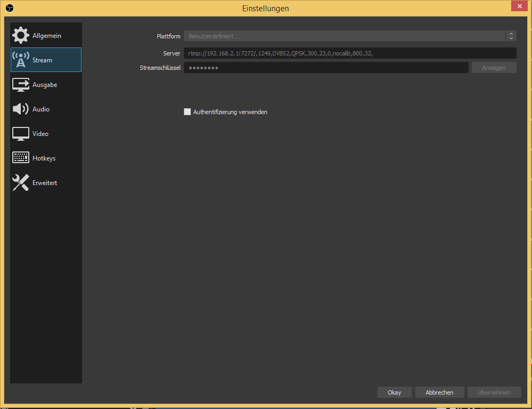Click the wrench-and-screwdriver Erweitert icon
The height and width of the screenshot is (409, 532).
21,183
